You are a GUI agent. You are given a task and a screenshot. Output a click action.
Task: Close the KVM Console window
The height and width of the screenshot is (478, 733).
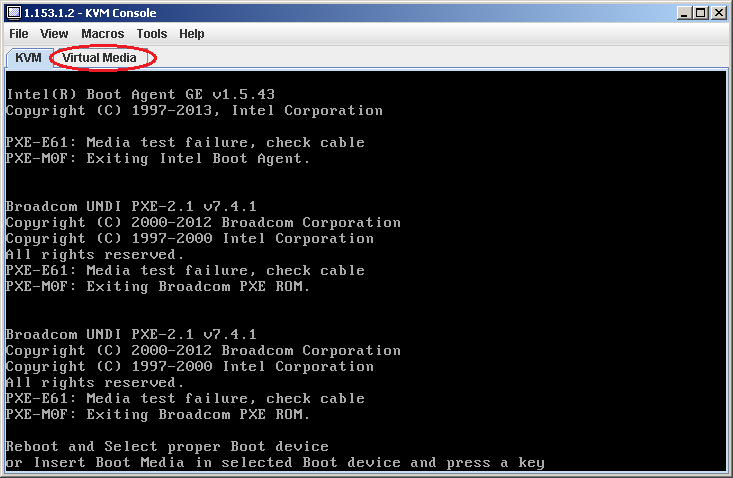(718, 13)
